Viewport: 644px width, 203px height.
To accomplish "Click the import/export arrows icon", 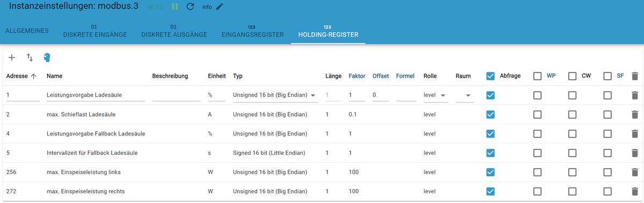I will coord(30,57).
